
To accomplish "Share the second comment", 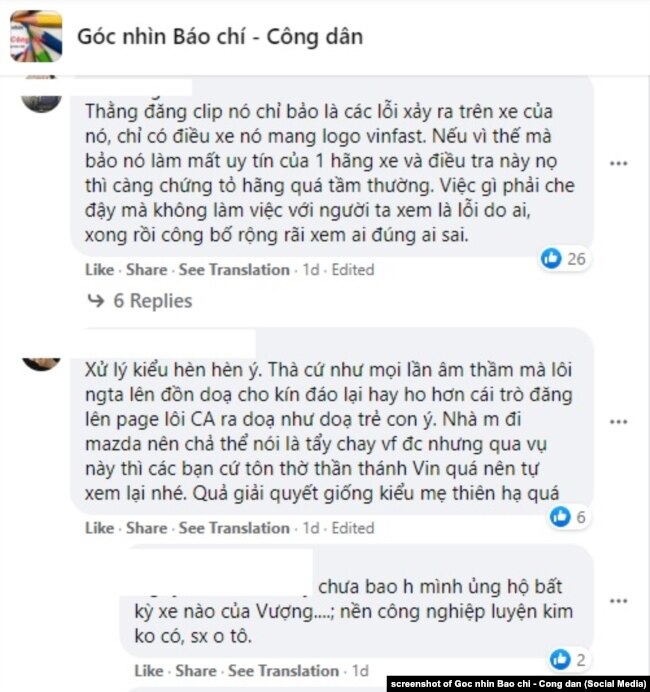I will (x=147, y=528).
